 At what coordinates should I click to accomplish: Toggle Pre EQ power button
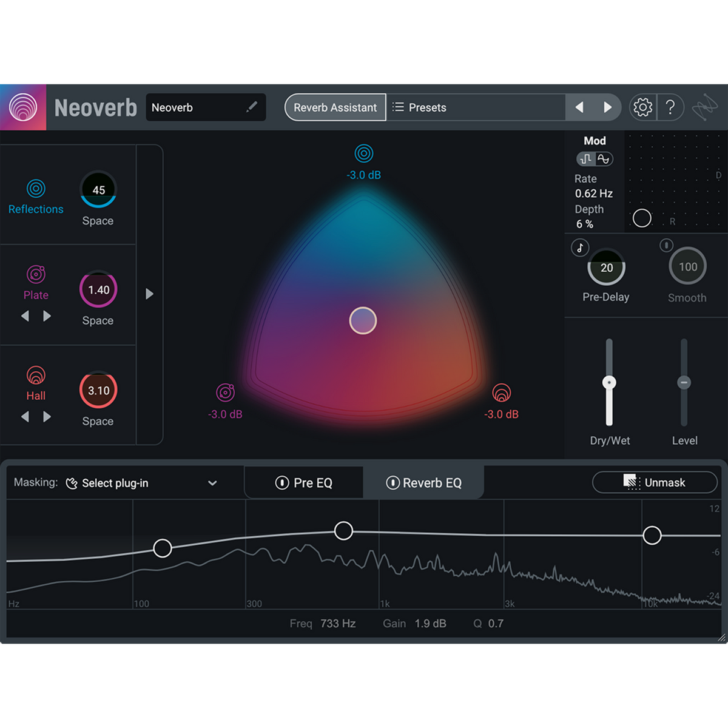point(282,483)
